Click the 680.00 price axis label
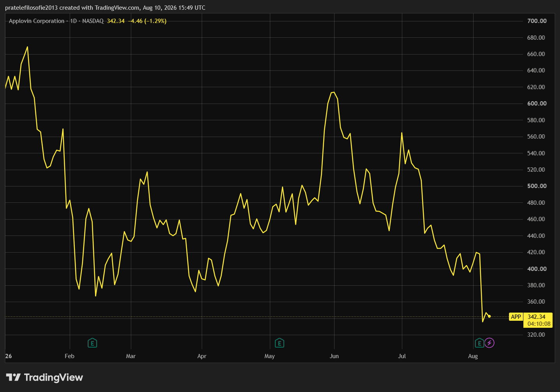 pyautogui.click(x=536, y=37)
